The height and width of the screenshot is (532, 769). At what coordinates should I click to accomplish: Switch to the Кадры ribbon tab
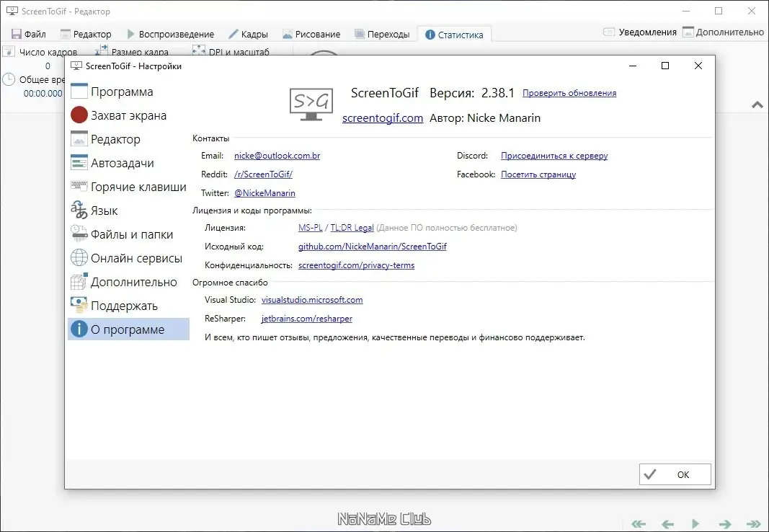coord(248,34)
